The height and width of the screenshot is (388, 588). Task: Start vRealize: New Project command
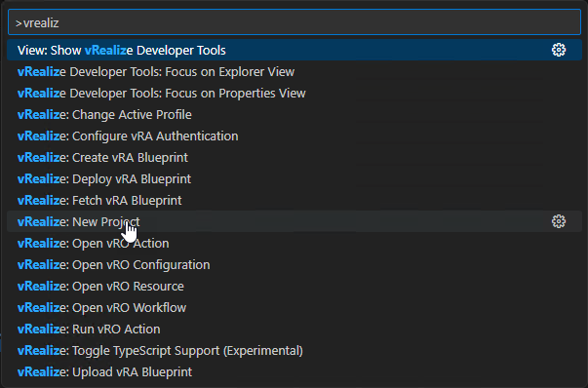click(294, 221)
